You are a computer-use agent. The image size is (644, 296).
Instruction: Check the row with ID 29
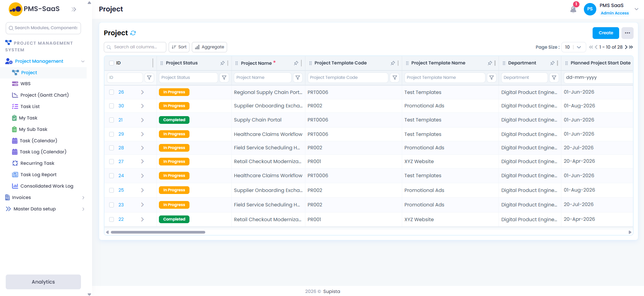coord(112,134)
